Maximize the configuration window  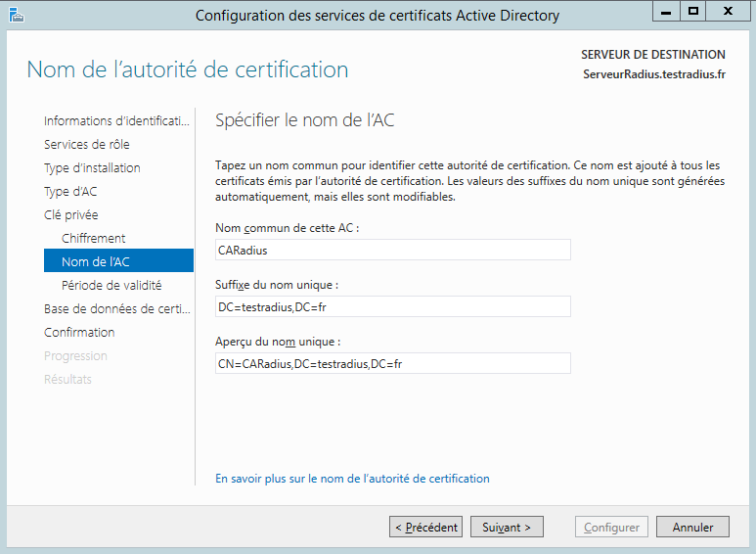(x=693, y=12)
